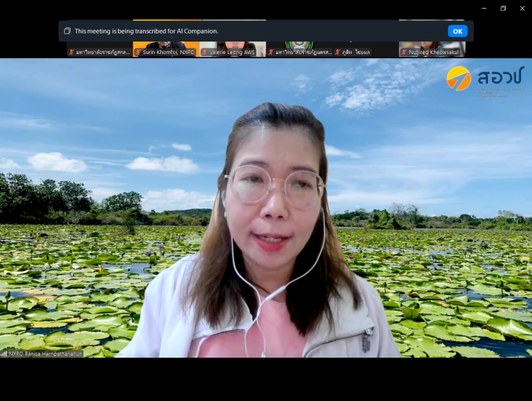
Task: Click the transcription notice message text
Action: click(x=146, y=31)
